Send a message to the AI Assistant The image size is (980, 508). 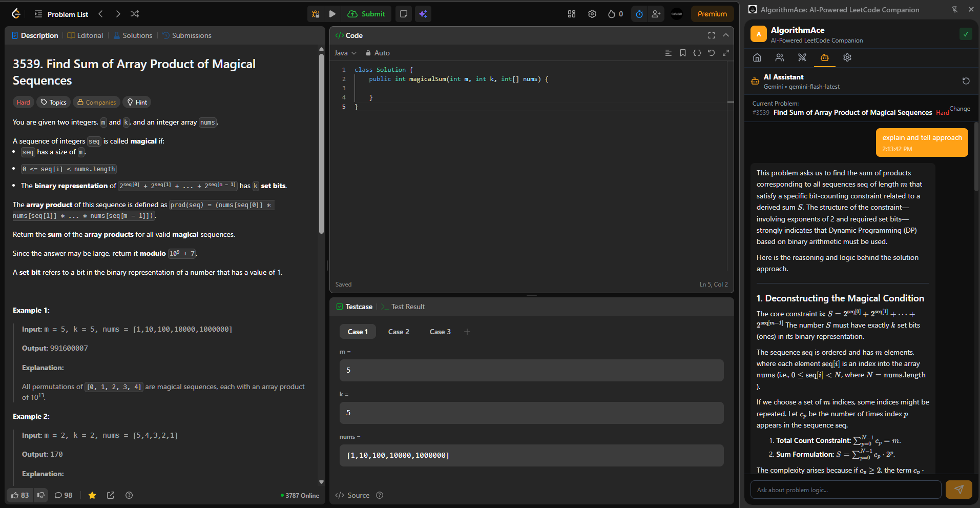pyautogui.click(x=958, y=490)
